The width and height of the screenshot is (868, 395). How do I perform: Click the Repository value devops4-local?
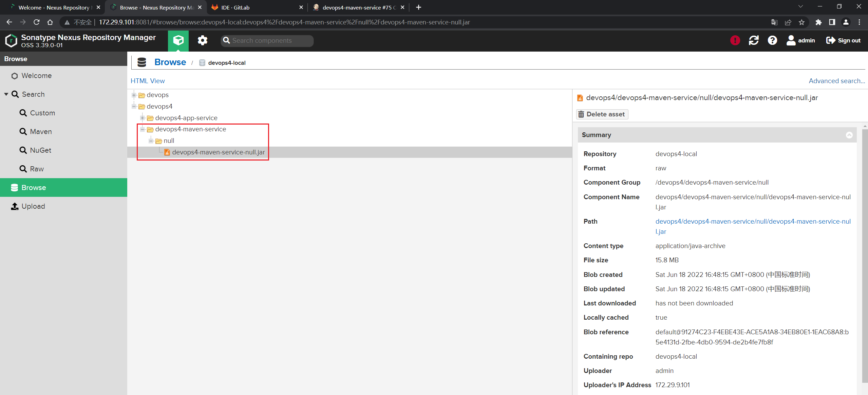tap(676, 154)
